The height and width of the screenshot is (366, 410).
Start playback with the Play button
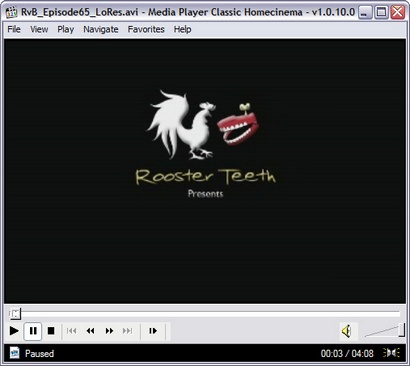click(x=14, y=331)
